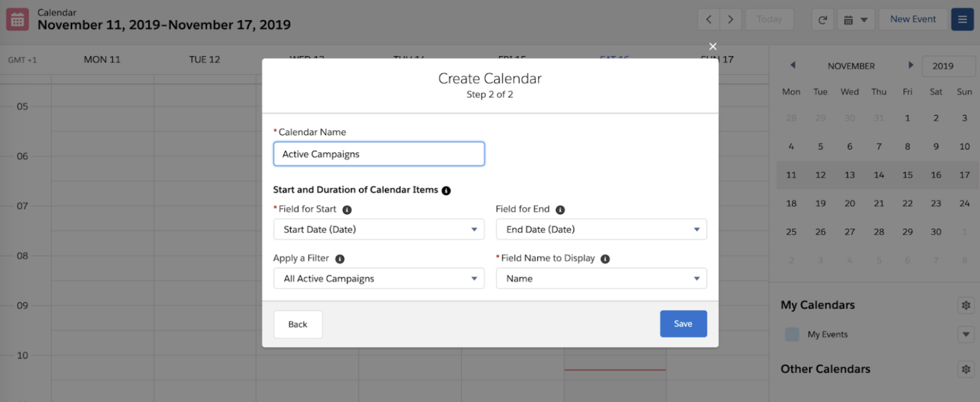Viewport: 980px width, 402px height.
Task: Open the Field Name to Display dropdown
Action: click(x=601, y=278)
